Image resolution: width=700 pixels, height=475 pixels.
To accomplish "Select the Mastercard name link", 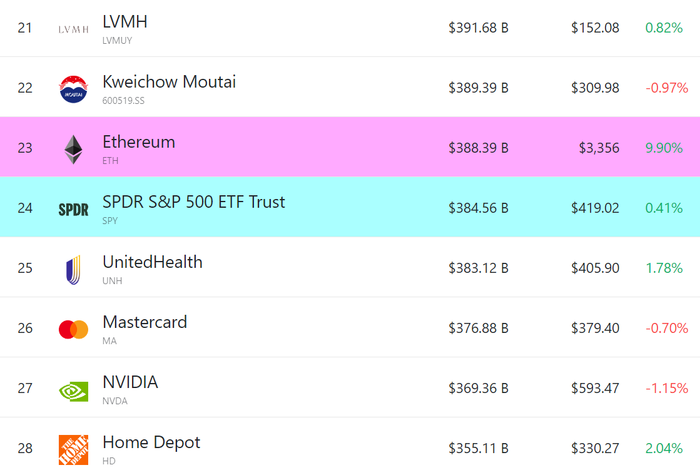I will [145, 322].
